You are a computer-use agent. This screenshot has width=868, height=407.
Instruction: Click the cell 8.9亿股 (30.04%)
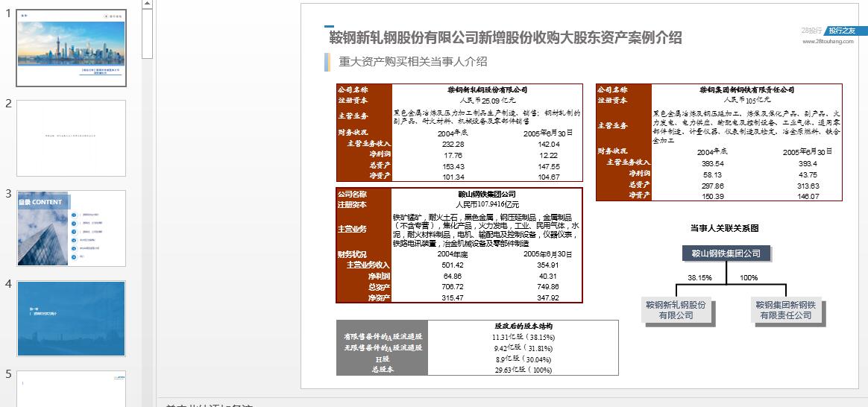[523, 359]
